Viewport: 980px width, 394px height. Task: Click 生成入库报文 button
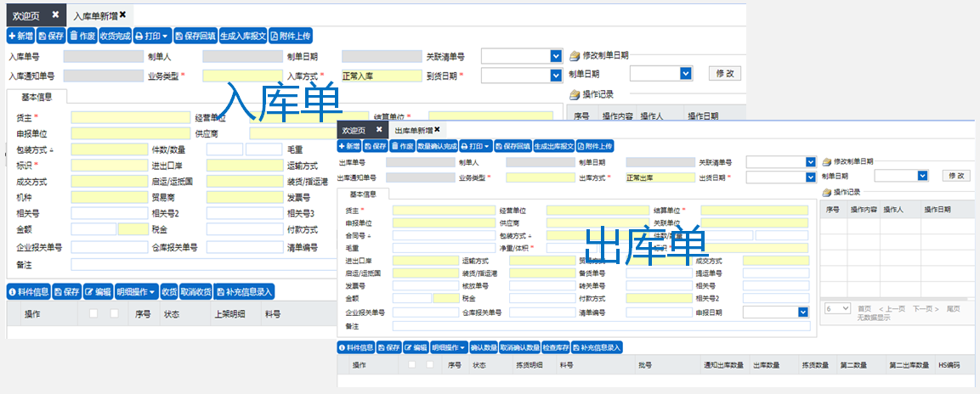click(243, 37)
